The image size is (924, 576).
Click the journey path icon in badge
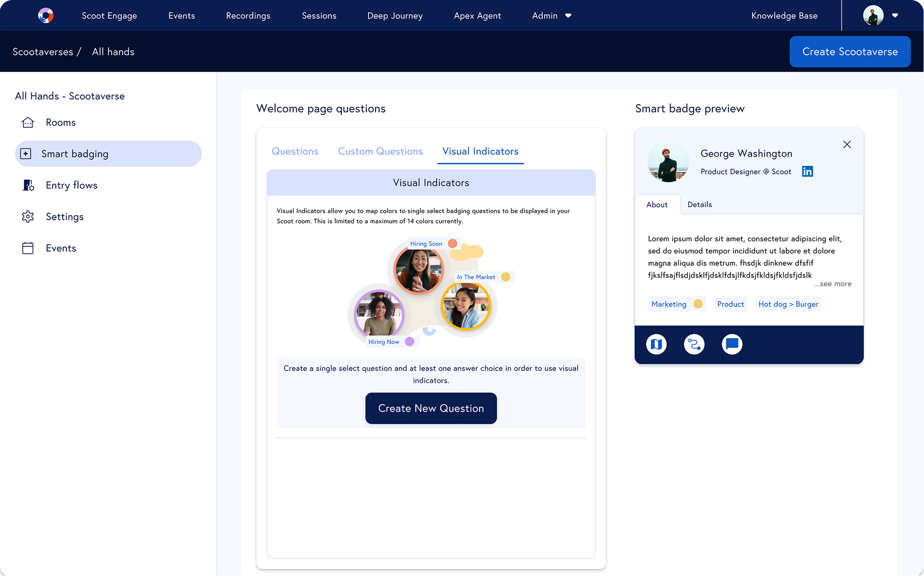pyautogui.click(x=694, y=344)
